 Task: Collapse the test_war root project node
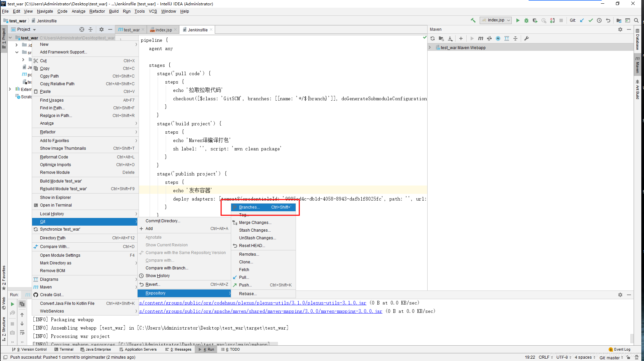click(10, 38)
